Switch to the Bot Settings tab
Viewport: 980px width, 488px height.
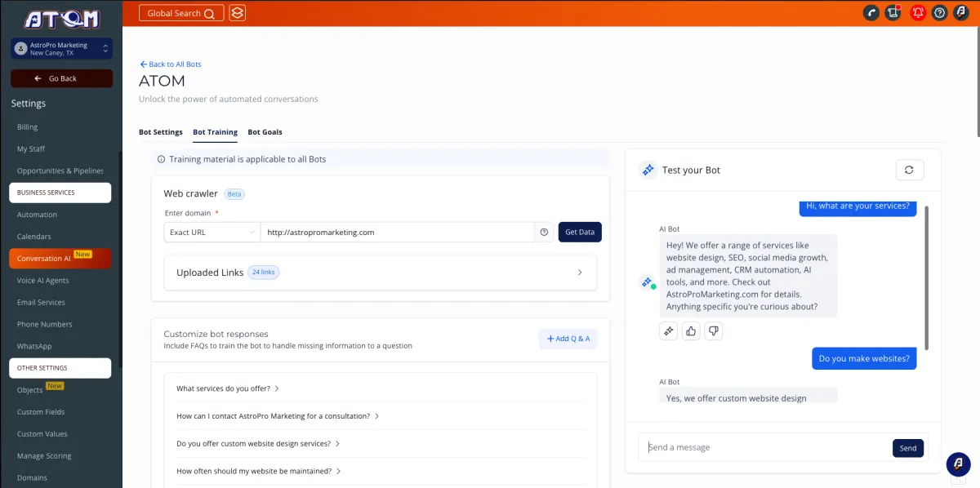[161, 131]
